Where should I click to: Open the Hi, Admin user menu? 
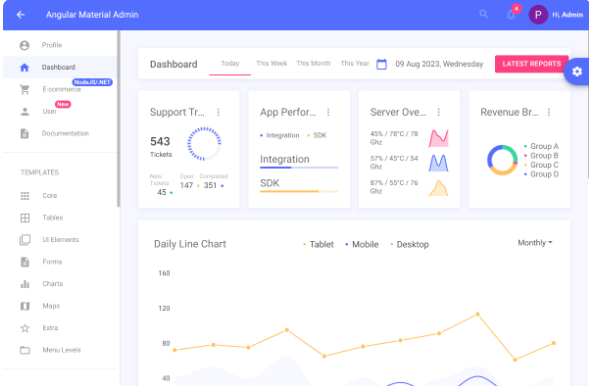[567, 15]
